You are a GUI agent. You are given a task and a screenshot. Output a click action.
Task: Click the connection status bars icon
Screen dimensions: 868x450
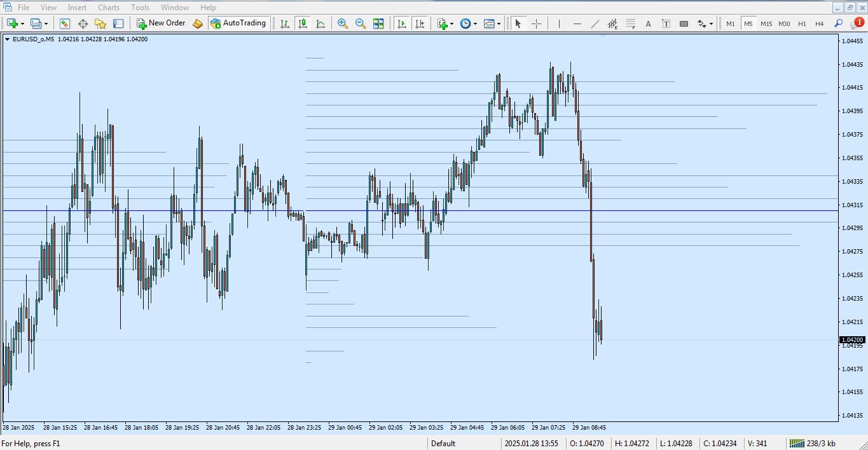(x=797, y=443)
